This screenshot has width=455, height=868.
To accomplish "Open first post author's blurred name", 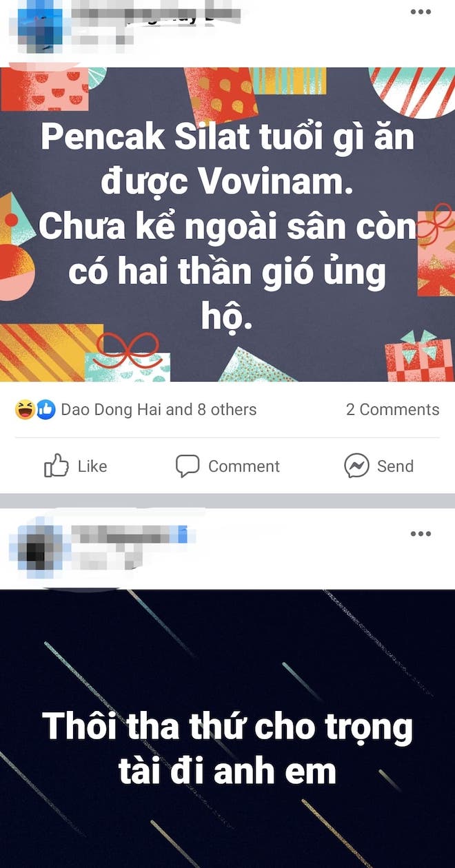I will pos(155,14).
